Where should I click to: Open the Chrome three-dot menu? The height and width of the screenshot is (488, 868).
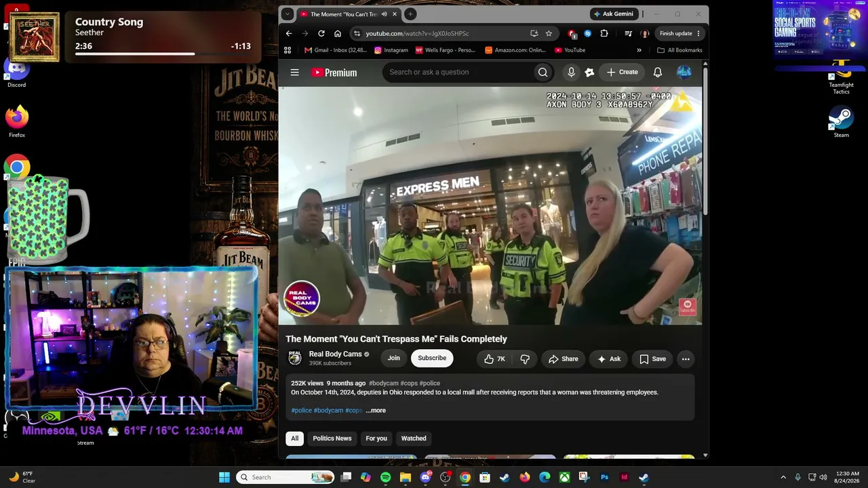click(698, 33)
